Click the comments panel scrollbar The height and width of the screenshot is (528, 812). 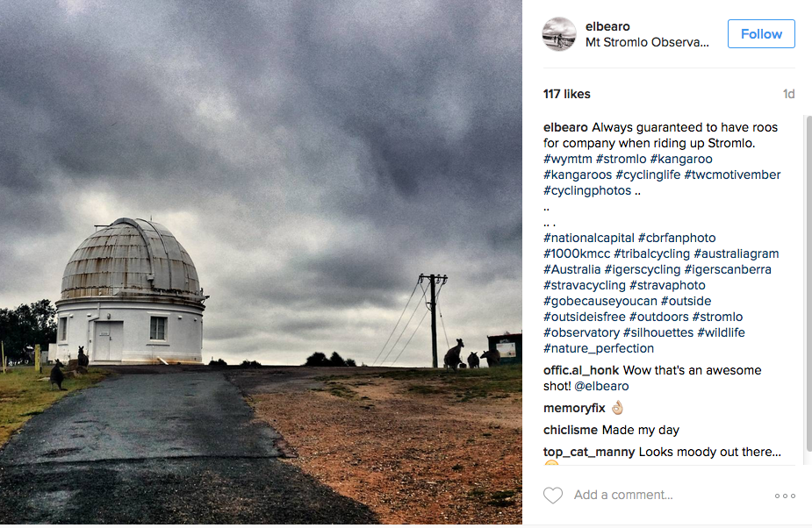pyautogui.click(x=808, y=290)
